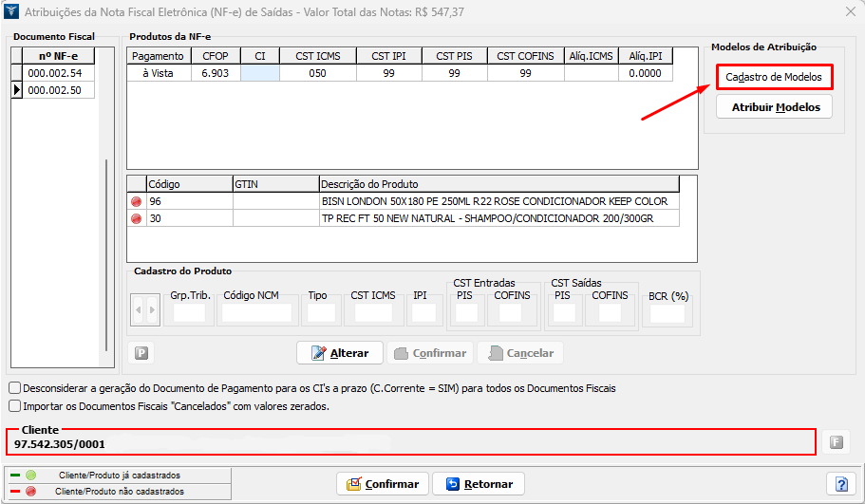Click the Descrição do Produto column header

point(498,183)
